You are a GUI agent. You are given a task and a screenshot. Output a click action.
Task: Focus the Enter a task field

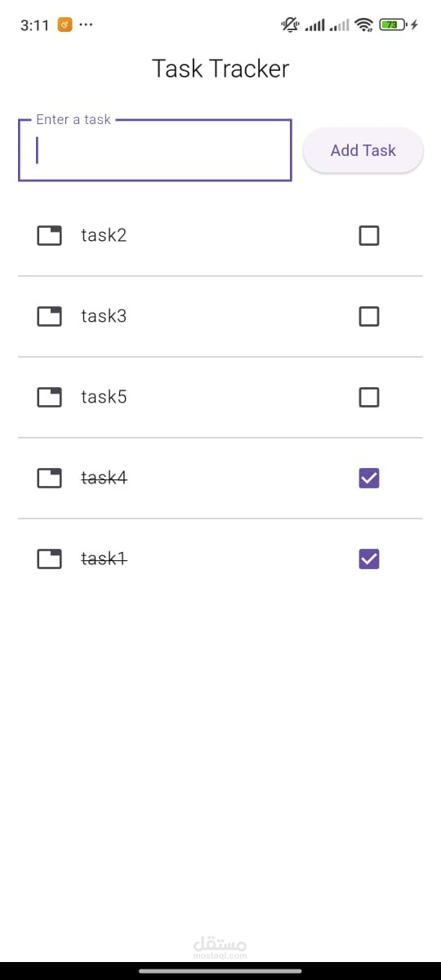155,150
